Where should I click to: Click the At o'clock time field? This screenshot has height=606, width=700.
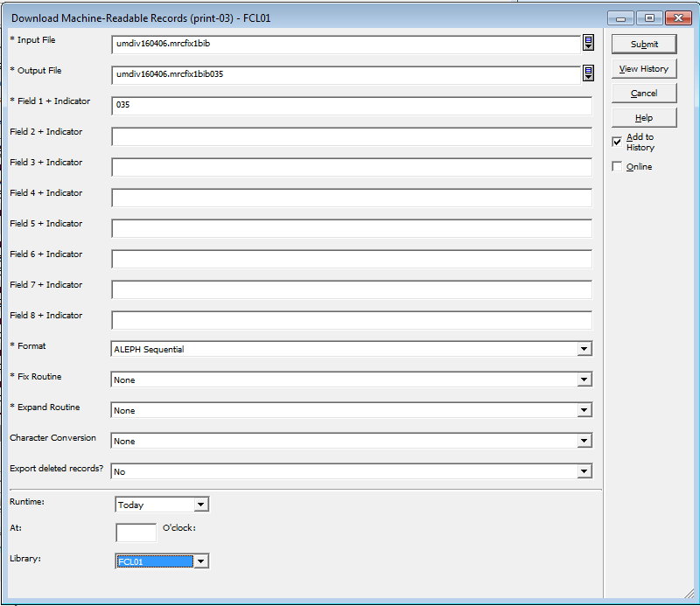click(136, 532)
